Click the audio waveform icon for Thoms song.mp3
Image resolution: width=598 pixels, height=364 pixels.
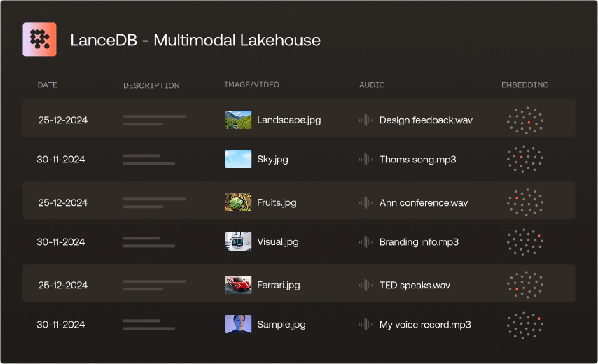click(366, 160)
